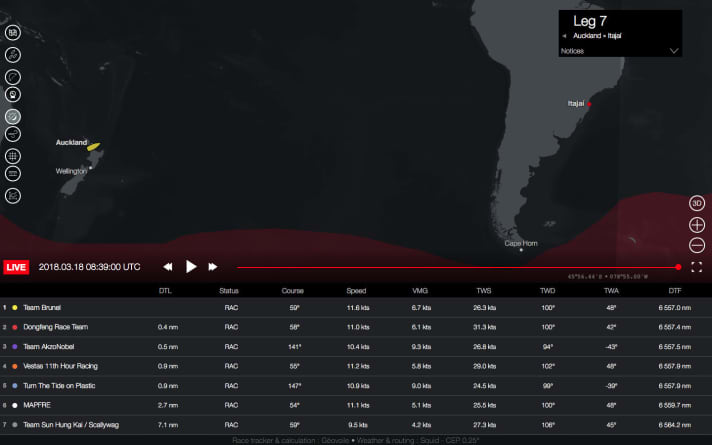
Task: Sort by Speed column header
Action: click(356, 291)
